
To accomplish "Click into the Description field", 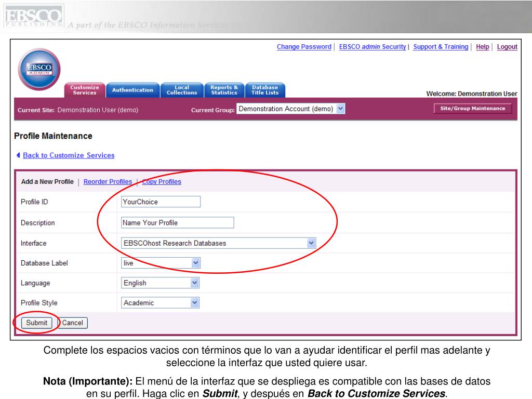I will tap(178, 222).
